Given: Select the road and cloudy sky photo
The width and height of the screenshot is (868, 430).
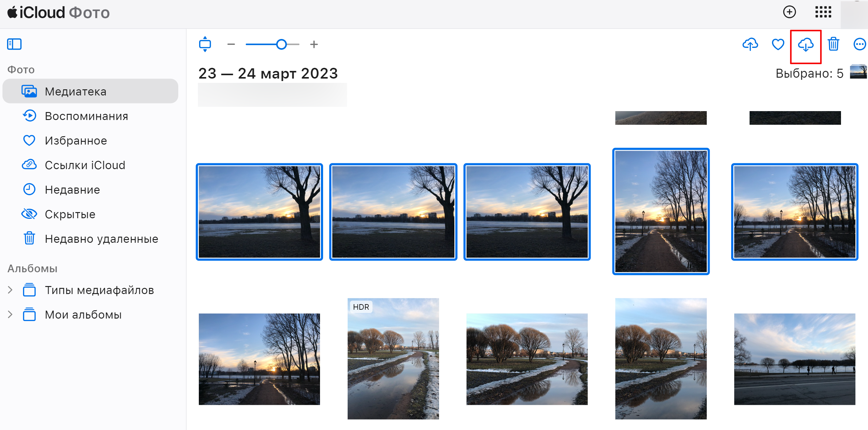Looking at the screenshot, I should (x=795, y=359).
